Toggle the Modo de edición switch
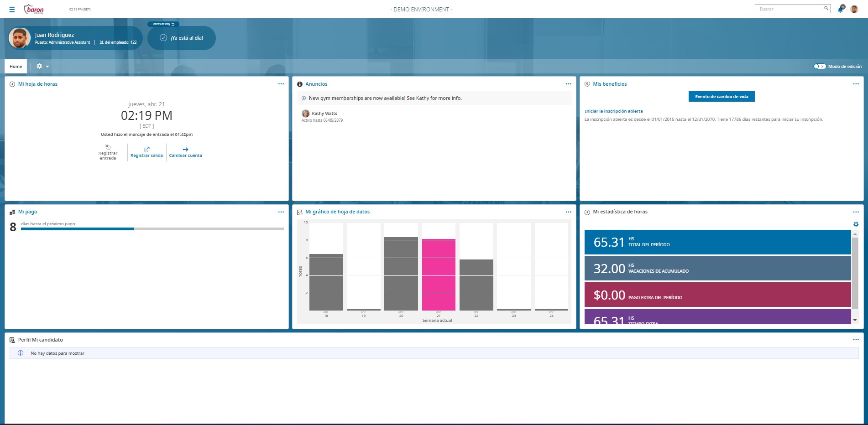 pyautogui.click(x=819, y=67)
